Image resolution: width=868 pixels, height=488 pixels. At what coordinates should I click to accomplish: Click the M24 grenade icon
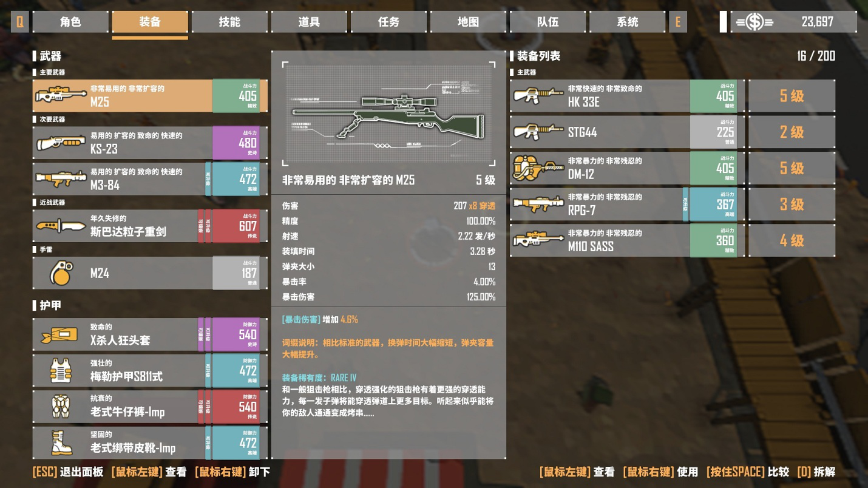[x=60, y=273]
